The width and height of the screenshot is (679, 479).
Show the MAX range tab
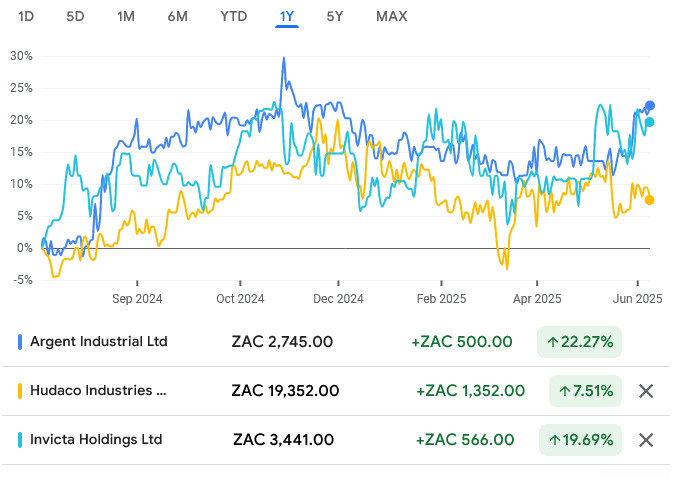coord(391,16)
